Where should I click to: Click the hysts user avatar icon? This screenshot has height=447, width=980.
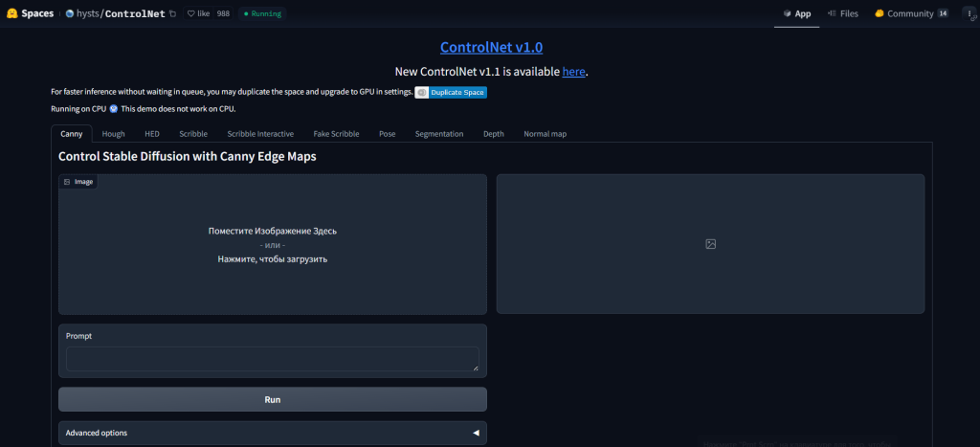point(69,14)
